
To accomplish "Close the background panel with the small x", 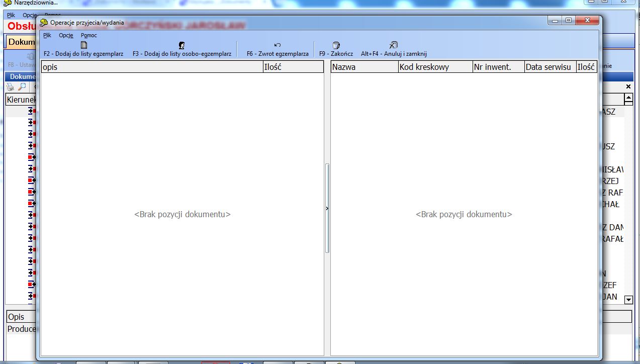I will tap(628, 87).
